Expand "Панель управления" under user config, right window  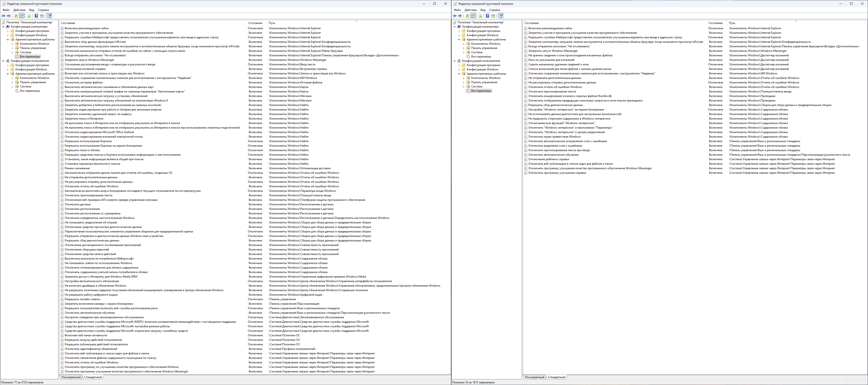pos(464,82)
